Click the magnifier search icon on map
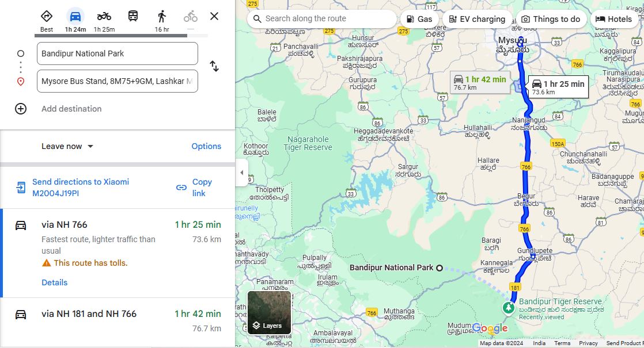The image size is (644, 348). (x=257, y=19)
